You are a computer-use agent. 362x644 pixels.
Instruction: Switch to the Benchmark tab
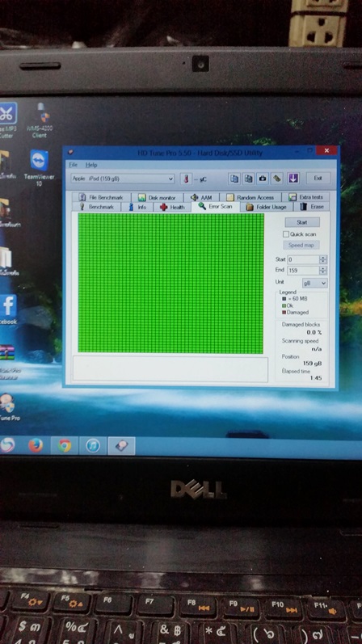pyautogui.click(x=97, y=207)
